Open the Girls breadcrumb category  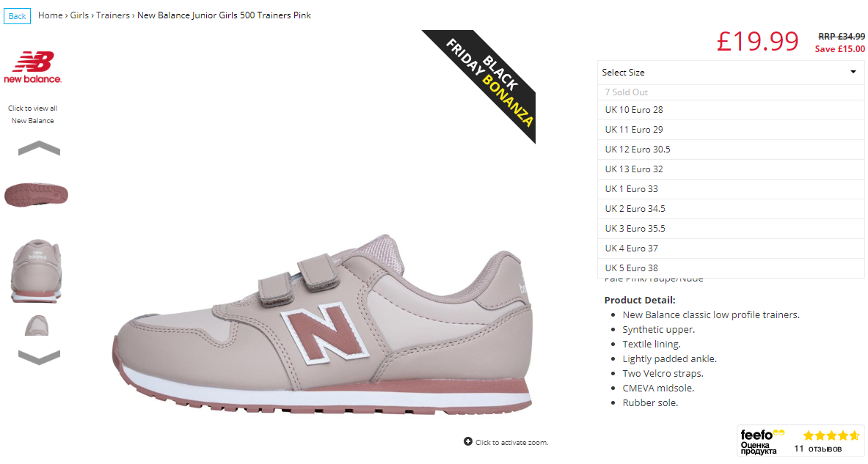click(79, 15)
